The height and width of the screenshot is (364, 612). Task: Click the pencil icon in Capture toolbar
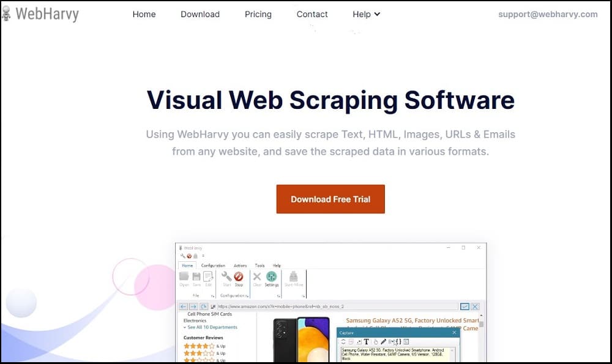click(x=383, y=342)
